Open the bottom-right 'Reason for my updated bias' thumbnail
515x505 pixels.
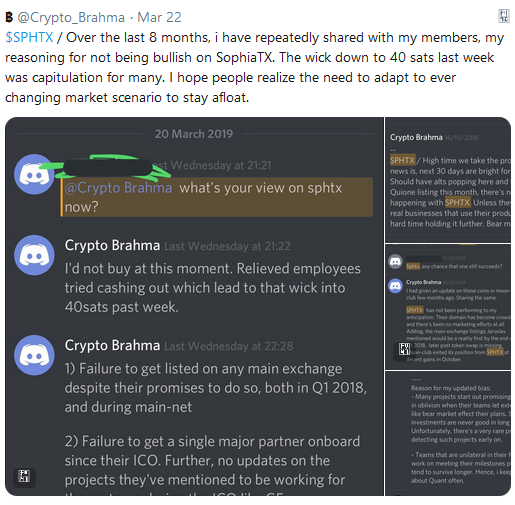[x=448, y=434]
